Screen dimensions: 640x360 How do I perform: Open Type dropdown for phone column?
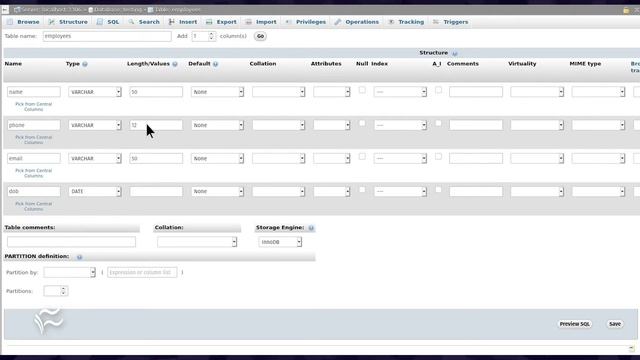95,125
